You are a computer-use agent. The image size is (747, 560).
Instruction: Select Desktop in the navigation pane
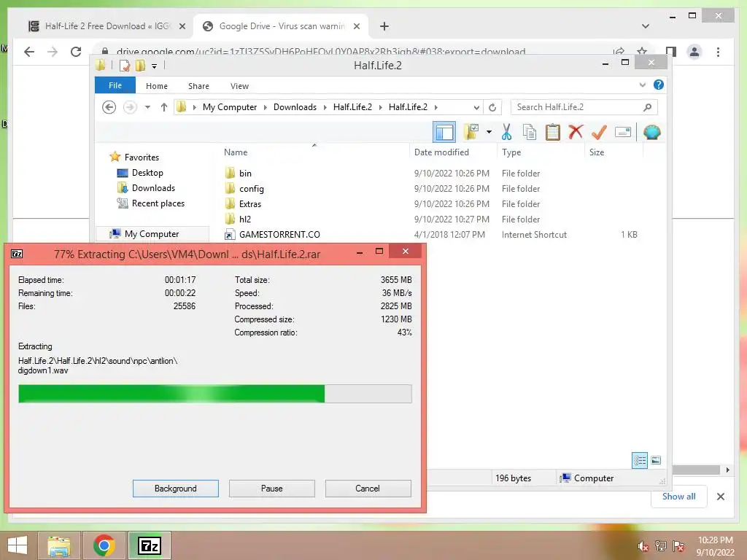point(147,172)
